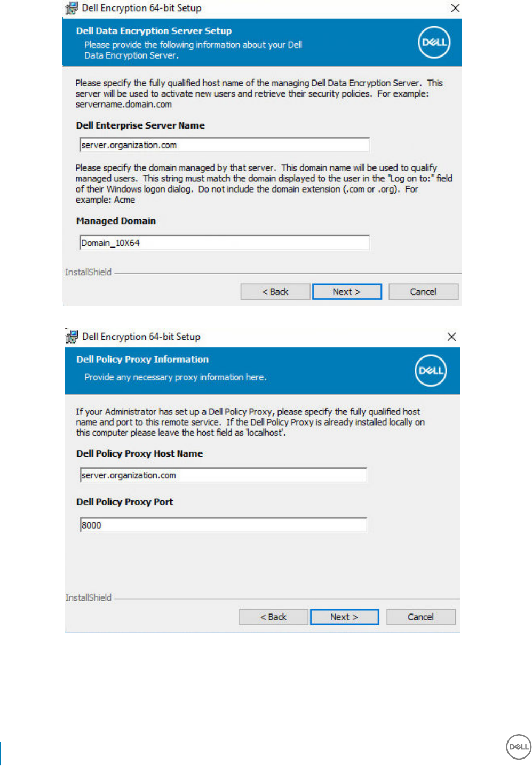Screen dimensions: 532x766
Task: Click the Dell Enterprise Server Name field
Action: pyautogui.click(x=224, y=145)
